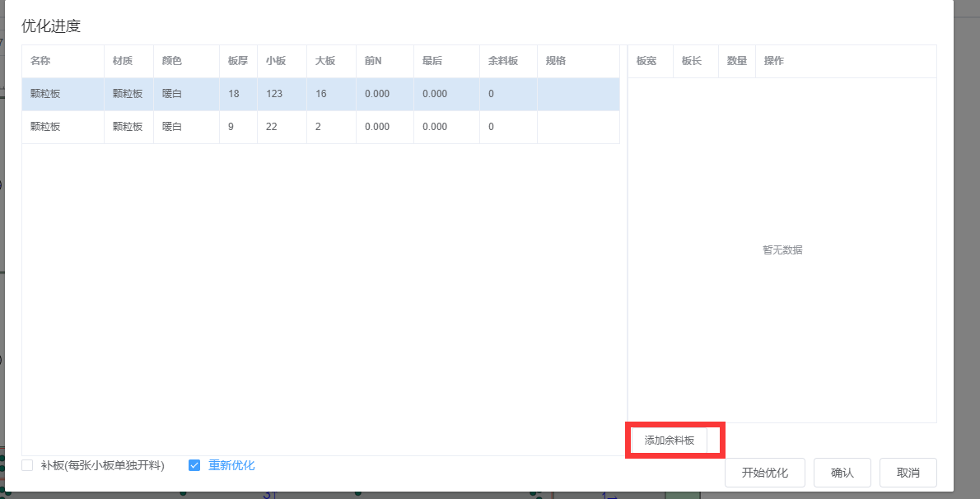Click the 材质 column header
The width and height of the screenshot is (980, 499).
[x=123, y=61]
